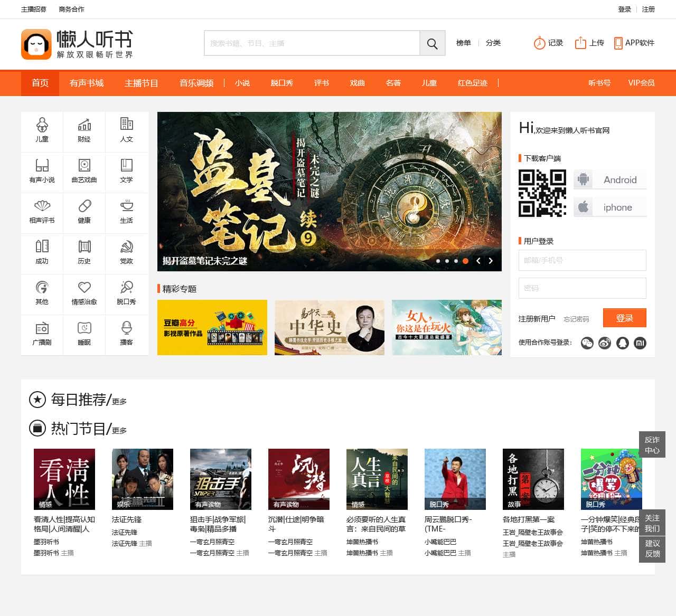Open 狙击手 program cover
This screenshot has height=616, width=676.
[221, 479]
